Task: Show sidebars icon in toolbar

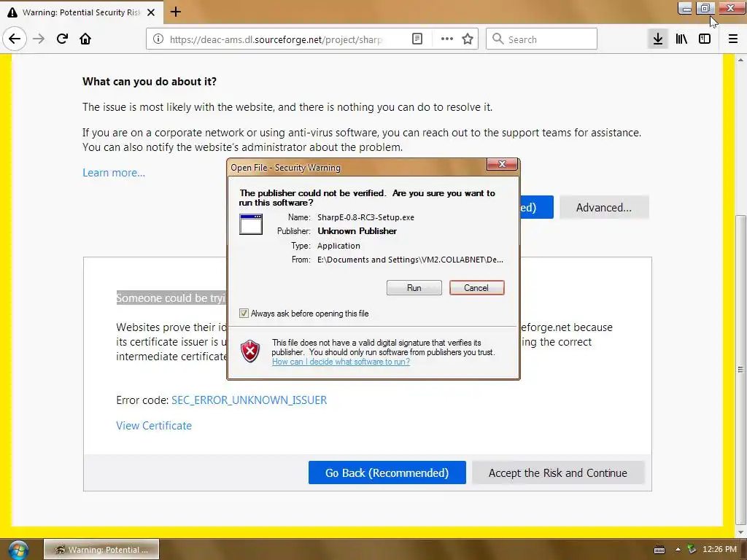Action: (705, 39)
